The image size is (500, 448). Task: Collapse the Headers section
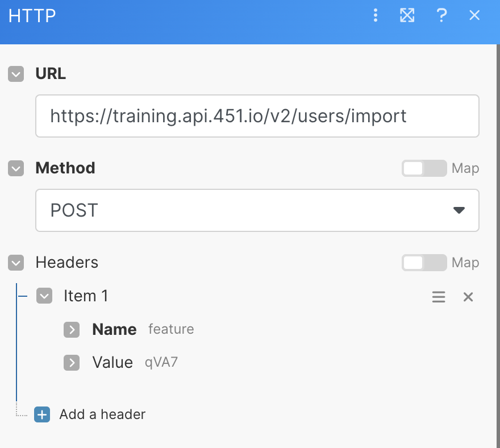coord(15,263)
